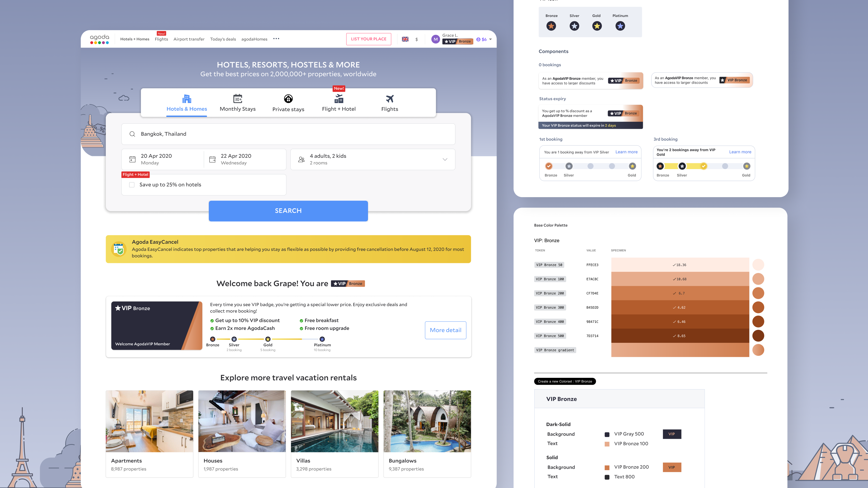
Task: Click the search magnifier icon
Action: tap(132, 134)
